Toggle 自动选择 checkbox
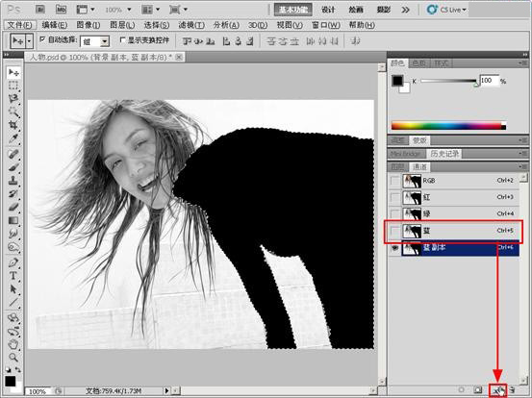The width and height of the screenshot is (532, 398). 42,39
